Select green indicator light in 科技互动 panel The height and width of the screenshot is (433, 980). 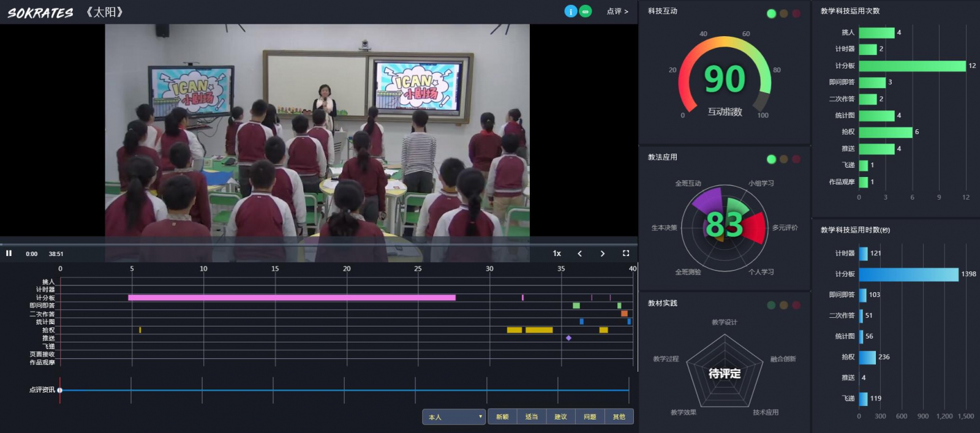[771, 13]
